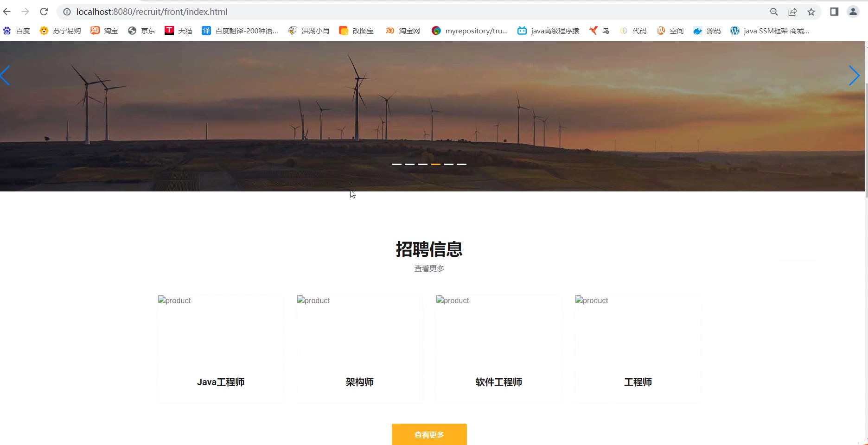The image size is (868, 445).
Task: Open the 洪湖小肖 bookmark
Action: coord(308,31)
